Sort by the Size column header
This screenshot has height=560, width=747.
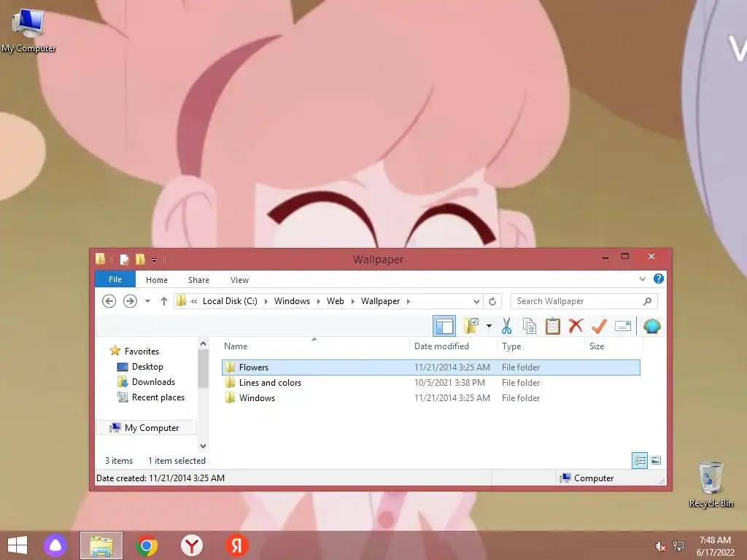pyautogui.click(x=614, y=346)
